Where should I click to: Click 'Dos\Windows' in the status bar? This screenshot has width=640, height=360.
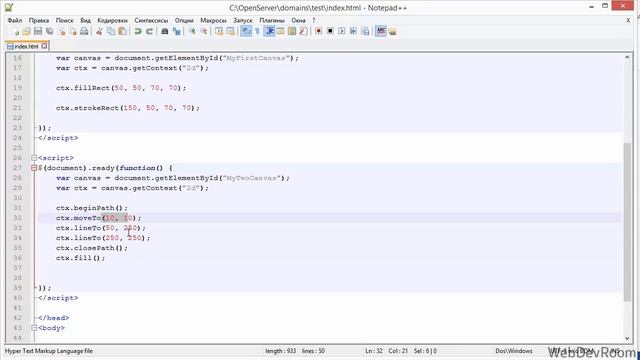(514, 351)
